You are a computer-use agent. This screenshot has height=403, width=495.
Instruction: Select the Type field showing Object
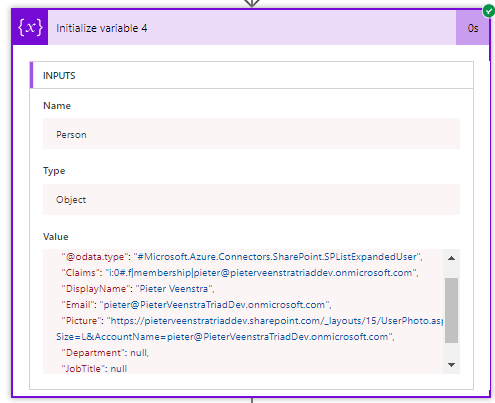pyautogui.click(x=251, y=199)
